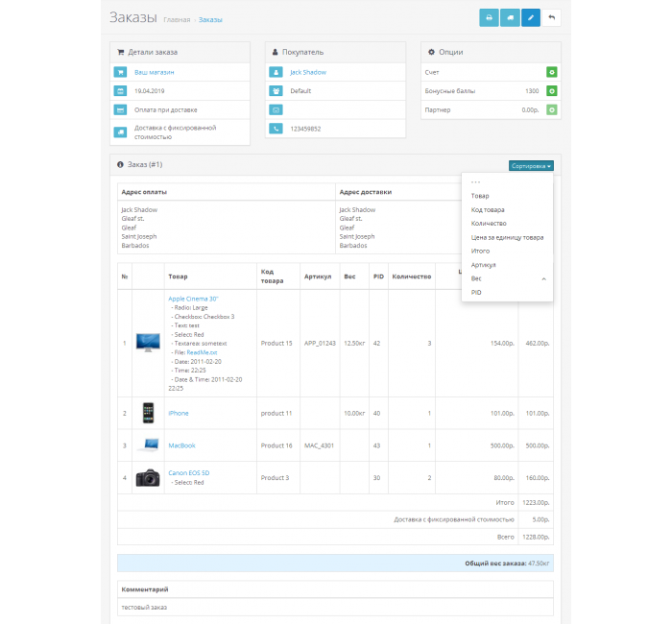Click the тестовый заказ comment text
The width and height of the screenshot is (672, 624).
[x=144, y=608]
